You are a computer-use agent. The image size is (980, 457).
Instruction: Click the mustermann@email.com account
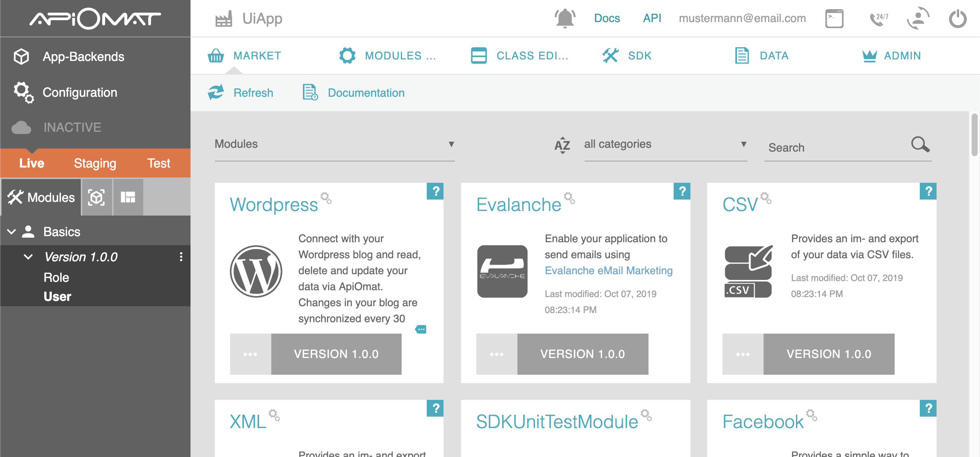click(742, 18)
